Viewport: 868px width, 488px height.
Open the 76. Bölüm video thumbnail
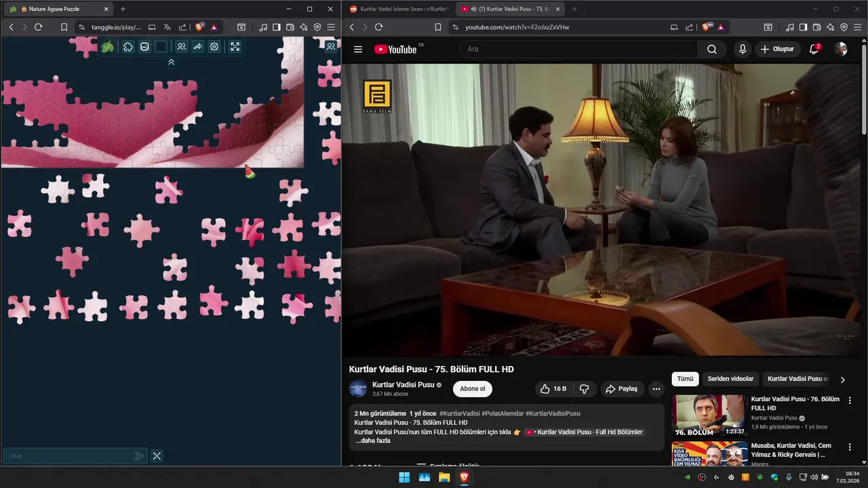pyautogui.click(x=709, y=415)
